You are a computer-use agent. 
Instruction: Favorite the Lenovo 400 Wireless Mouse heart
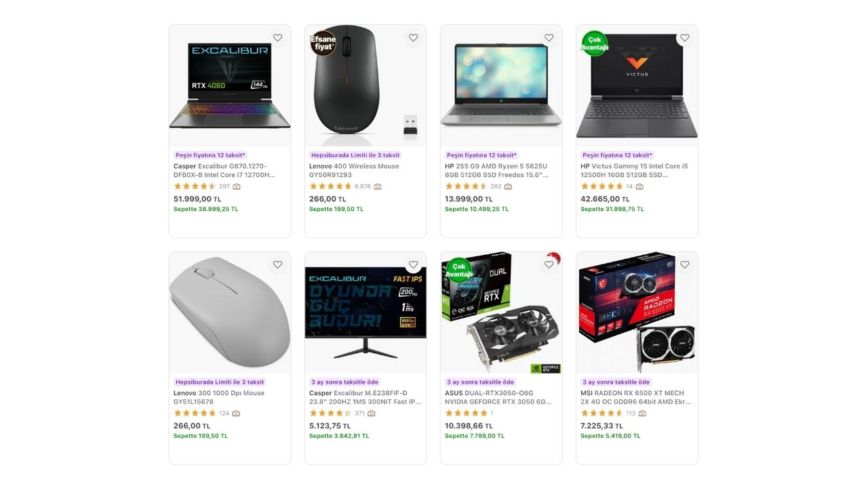tap(413, 38)
